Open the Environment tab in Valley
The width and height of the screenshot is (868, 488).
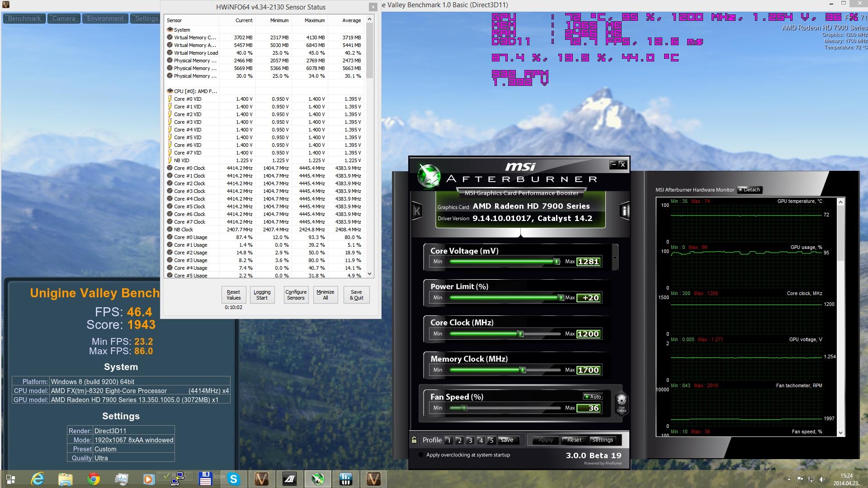pyautogui.click(x=105, y=19)
